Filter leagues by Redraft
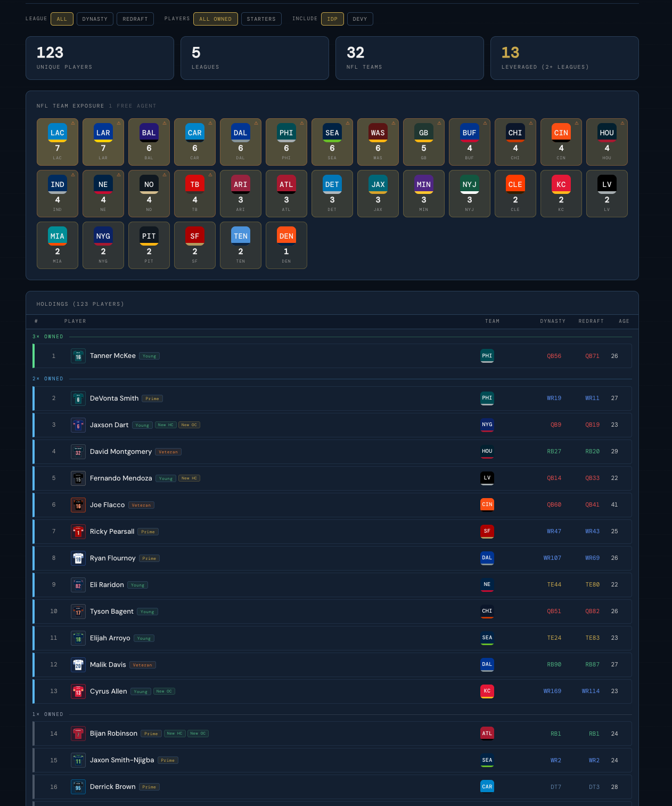The image size is (672, 806). tap(135, 19)
